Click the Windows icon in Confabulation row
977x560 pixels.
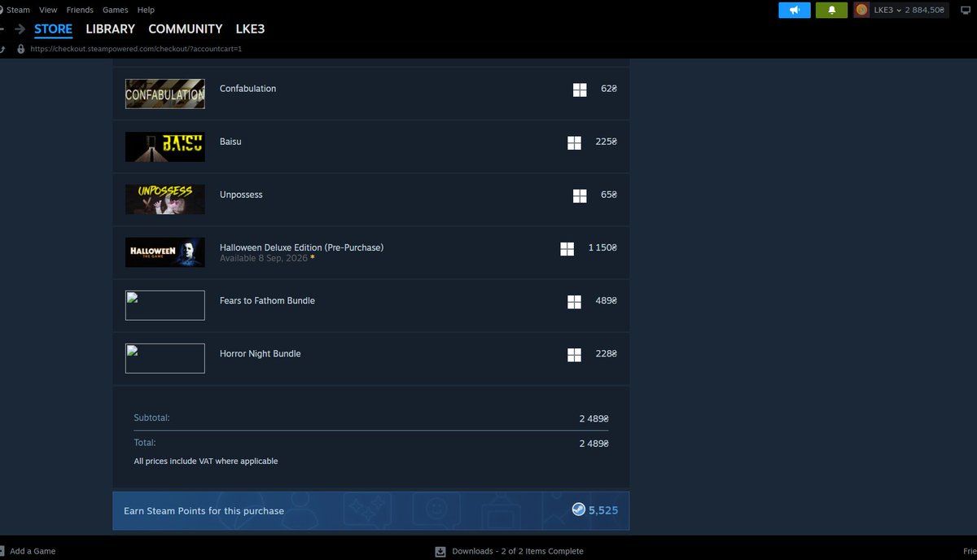580,90
